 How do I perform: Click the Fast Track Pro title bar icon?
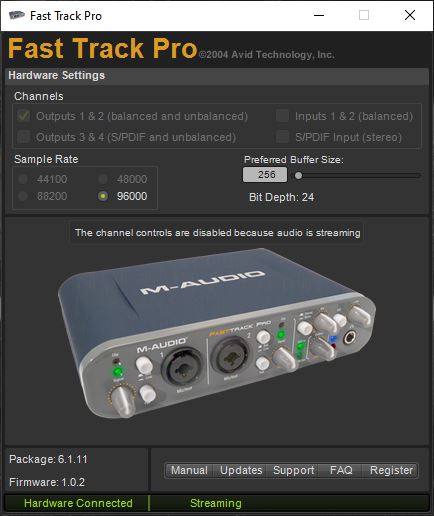(17, 15)
